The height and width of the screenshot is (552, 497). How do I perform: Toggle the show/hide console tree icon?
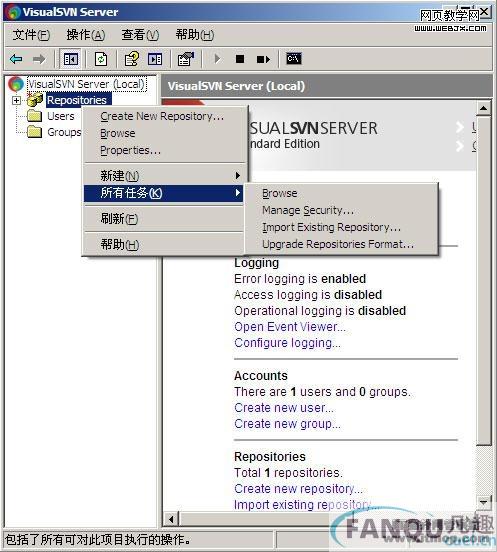click(x=70, y=59)
